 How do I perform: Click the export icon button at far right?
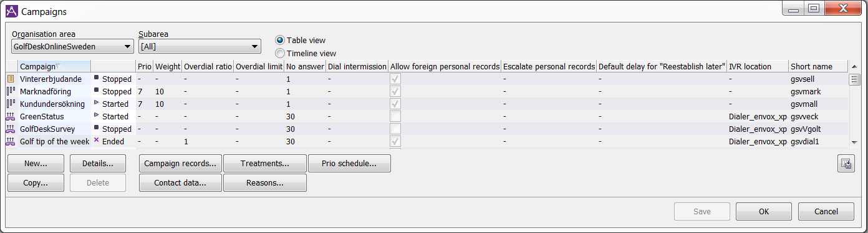pos(846,164)
